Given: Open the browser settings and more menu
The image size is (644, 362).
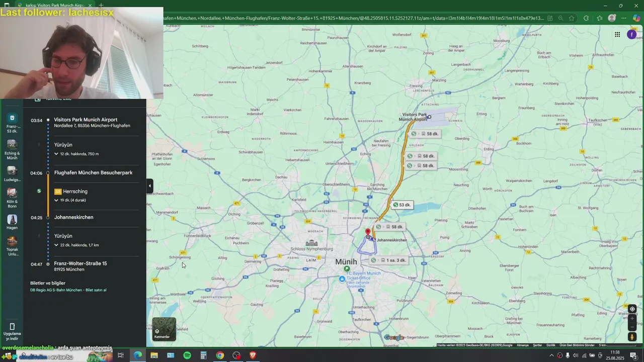Looking at the screenshot, I should click(624, 18).
